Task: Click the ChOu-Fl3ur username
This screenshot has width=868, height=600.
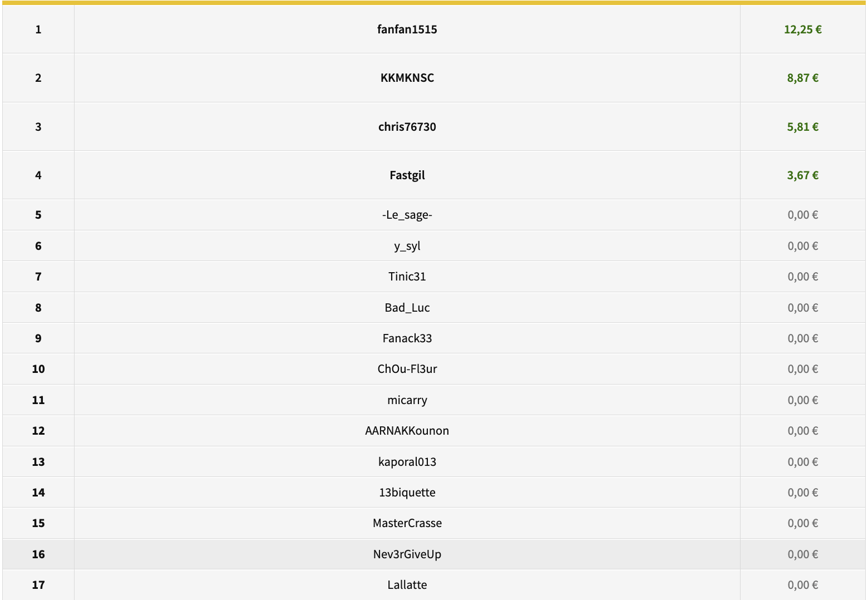Action: click(407, 369)
